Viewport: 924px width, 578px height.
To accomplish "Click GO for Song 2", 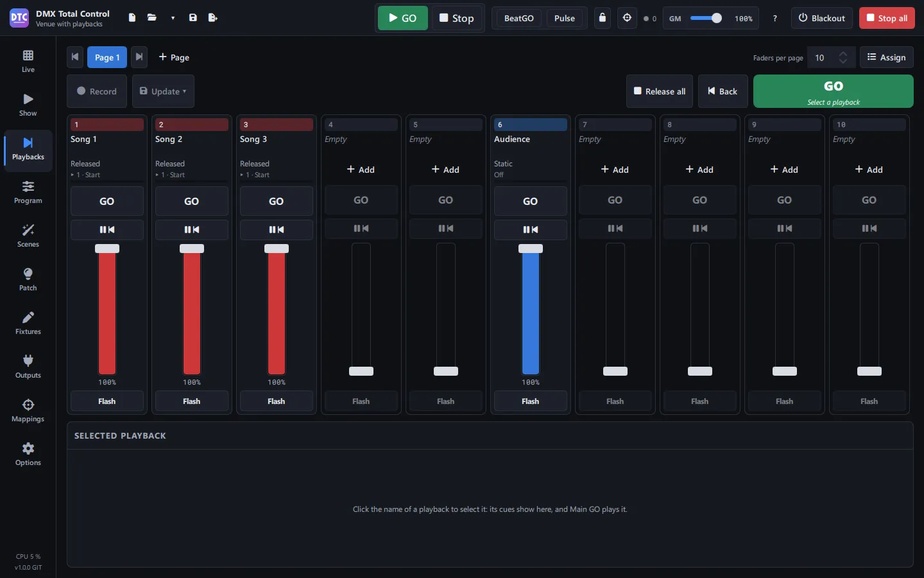I will point(192,201).
